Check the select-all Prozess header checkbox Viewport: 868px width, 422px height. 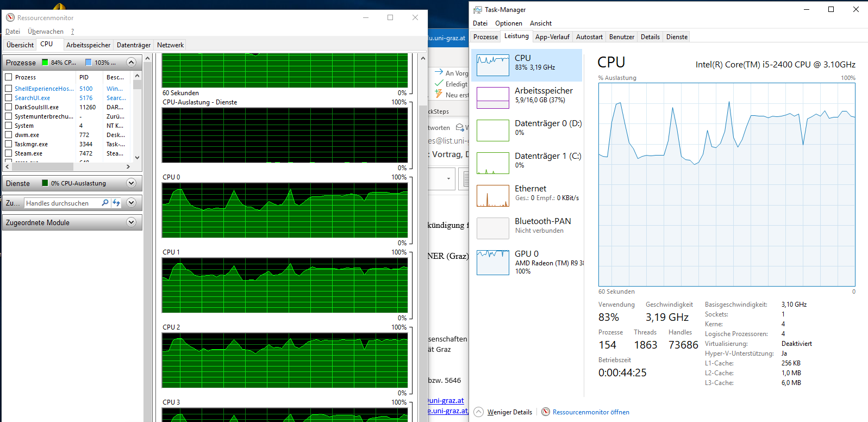point(8,77)
